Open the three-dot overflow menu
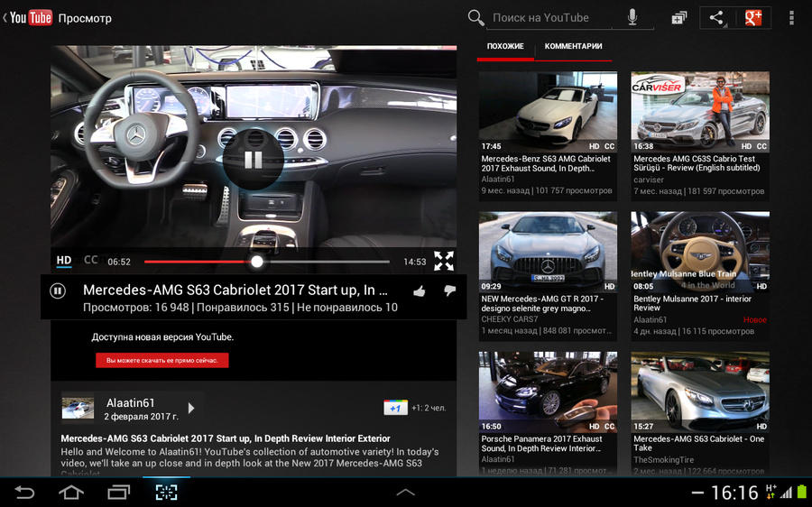This screenshot has height=507, width=812. tap(791, 18)
